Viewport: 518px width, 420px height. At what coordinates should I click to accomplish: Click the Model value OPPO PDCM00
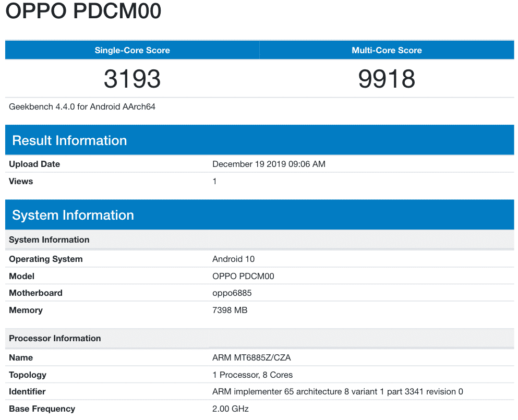pos(243,277)
